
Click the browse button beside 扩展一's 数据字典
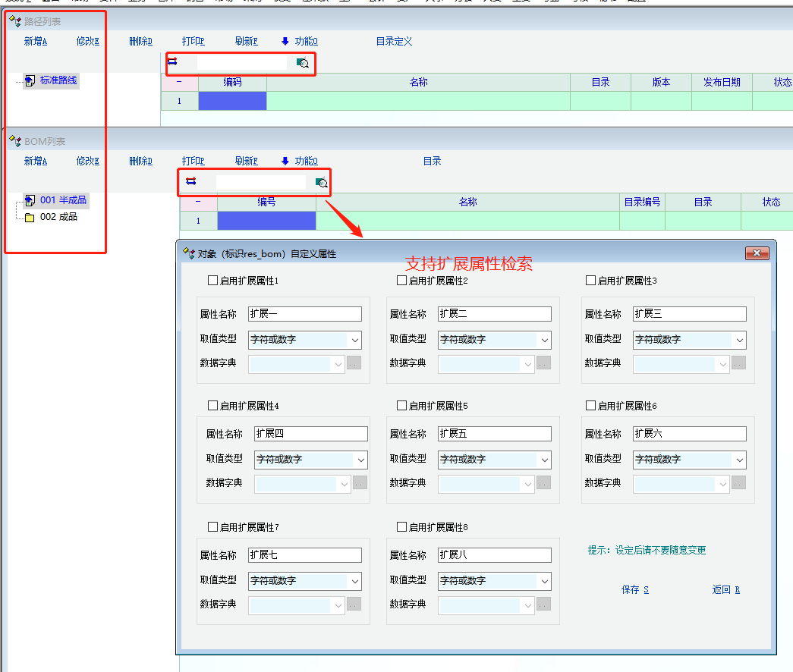click(354, 363)
